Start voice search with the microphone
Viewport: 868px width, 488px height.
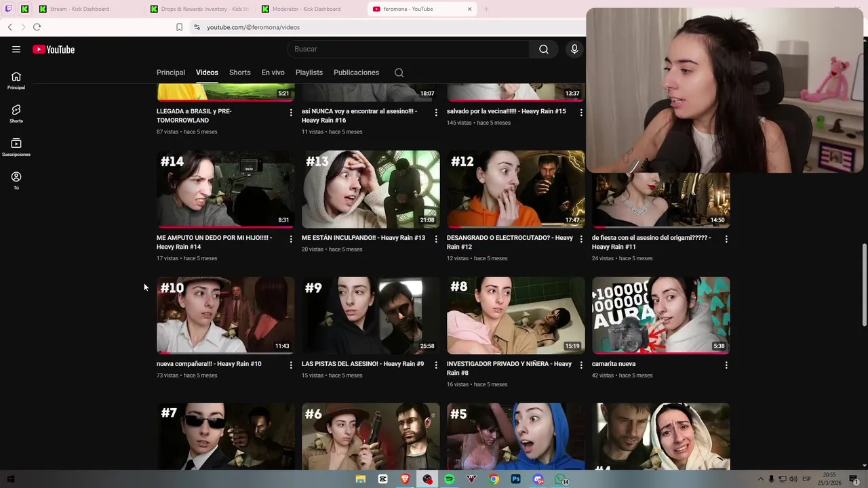tap(574, 49)
